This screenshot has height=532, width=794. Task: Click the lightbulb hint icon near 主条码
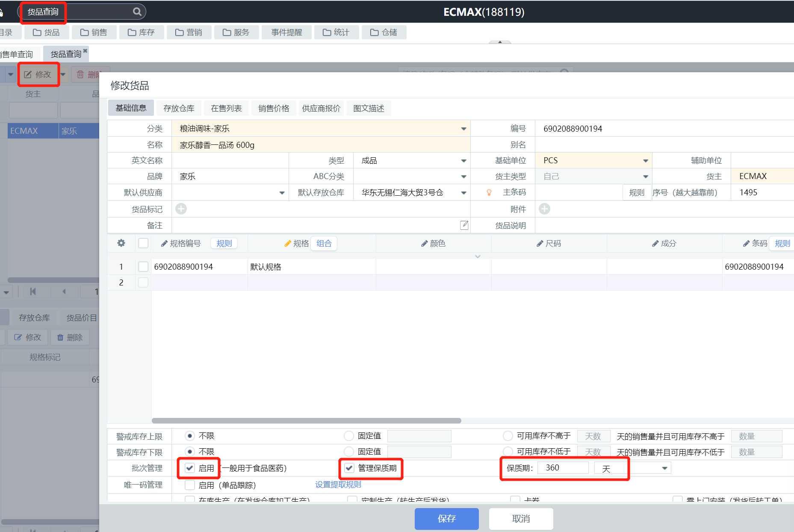tap(489, 193)
